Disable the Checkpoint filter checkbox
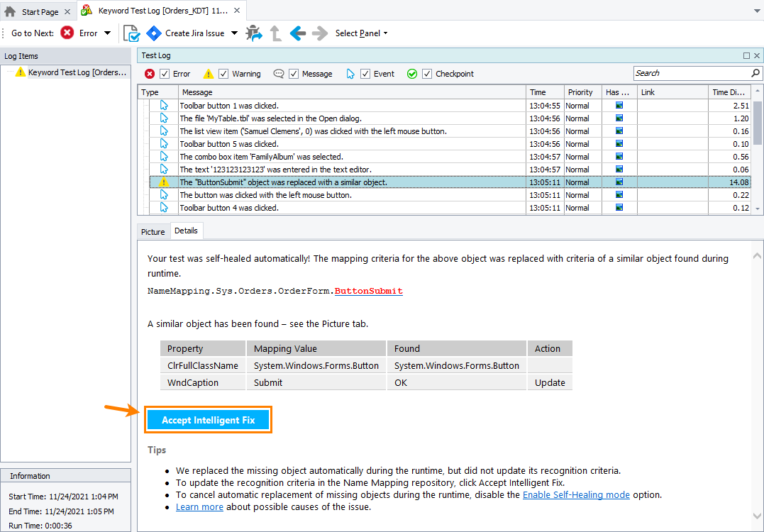The height and width of the screenshot is (532, 764). [427, 74]
